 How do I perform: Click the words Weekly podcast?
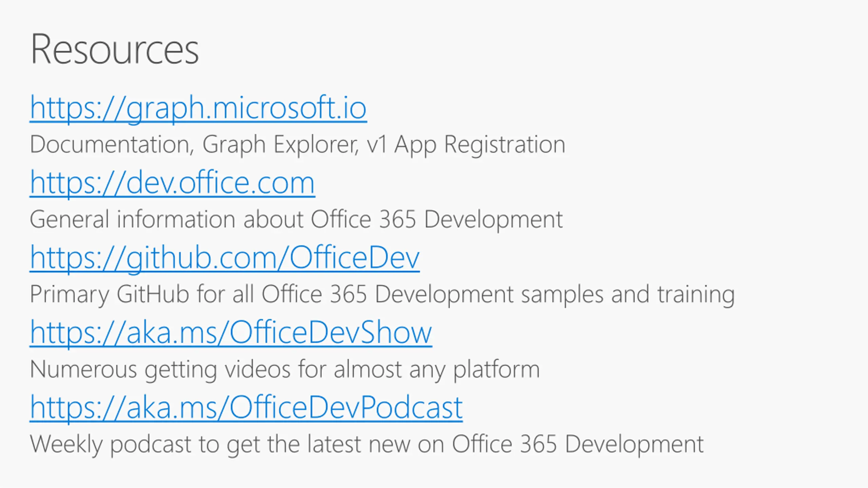111,444
